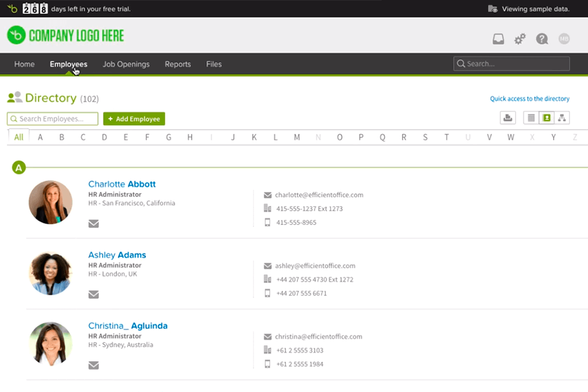Open the MB user avatar menu
588x392 pixels.
coord(564,39)
